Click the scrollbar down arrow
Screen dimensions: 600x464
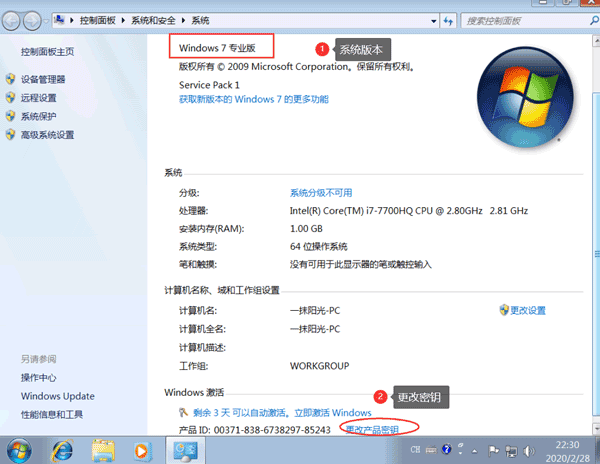pos(596,428)
